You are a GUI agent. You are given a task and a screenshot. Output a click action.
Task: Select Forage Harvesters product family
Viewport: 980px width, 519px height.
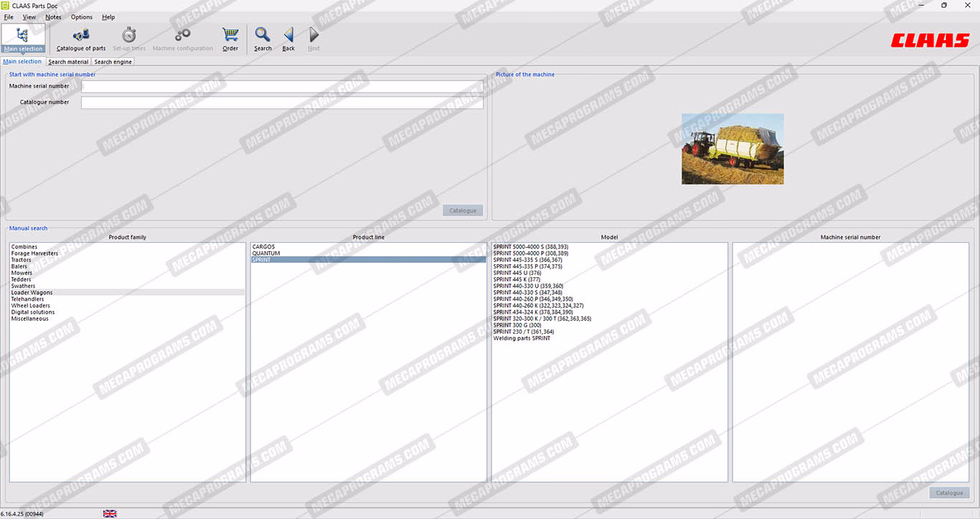click(x=127, y=253)
